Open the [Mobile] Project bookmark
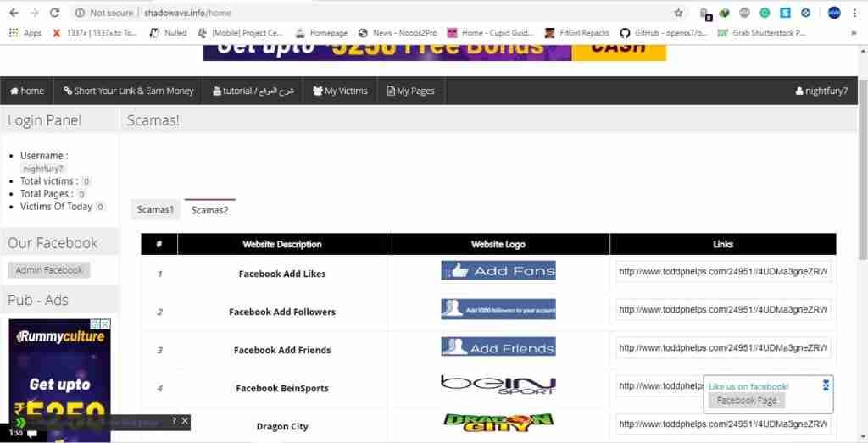This screenshot has width=868, height=443. (x=240, y=33)
